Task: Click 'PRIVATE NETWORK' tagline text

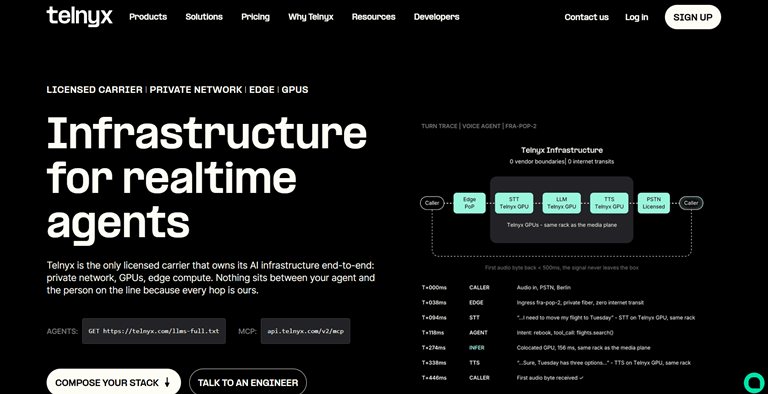Action: pyautogui.click(x=196, y=90)
